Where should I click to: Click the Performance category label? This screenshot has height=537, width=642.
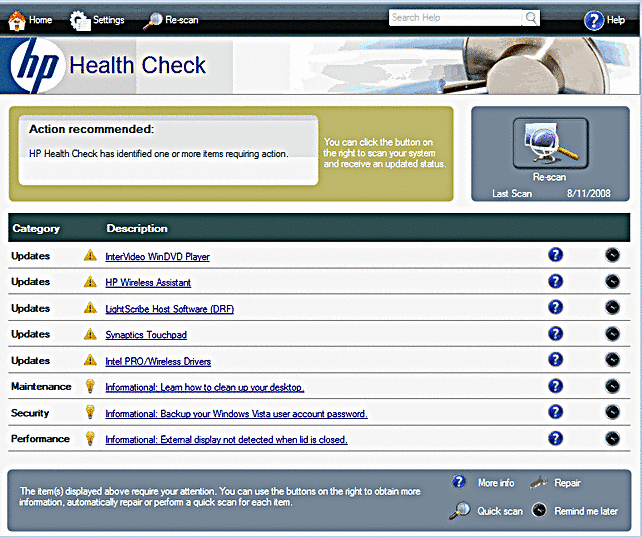click(x=40, y=439)
